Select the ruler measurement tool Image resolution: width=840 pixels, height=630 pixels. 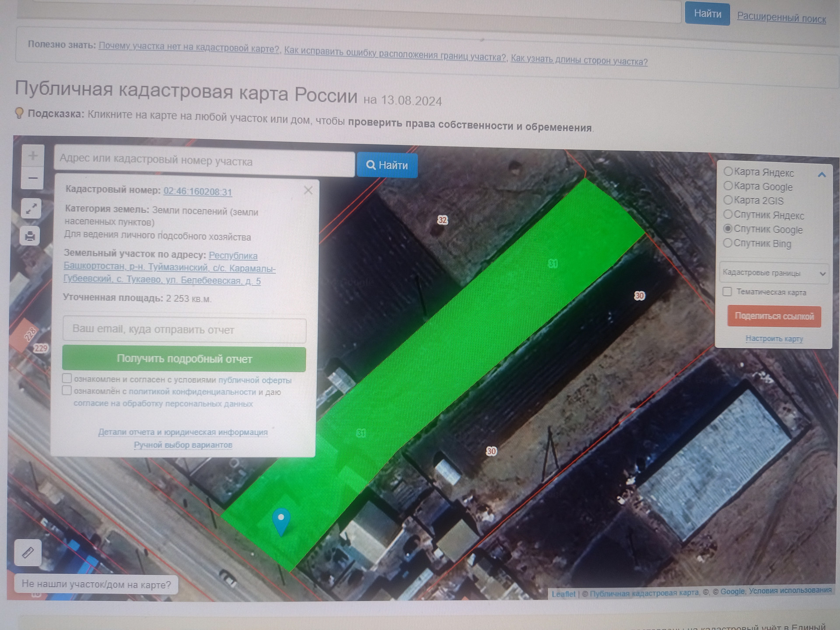coord(28,553)
